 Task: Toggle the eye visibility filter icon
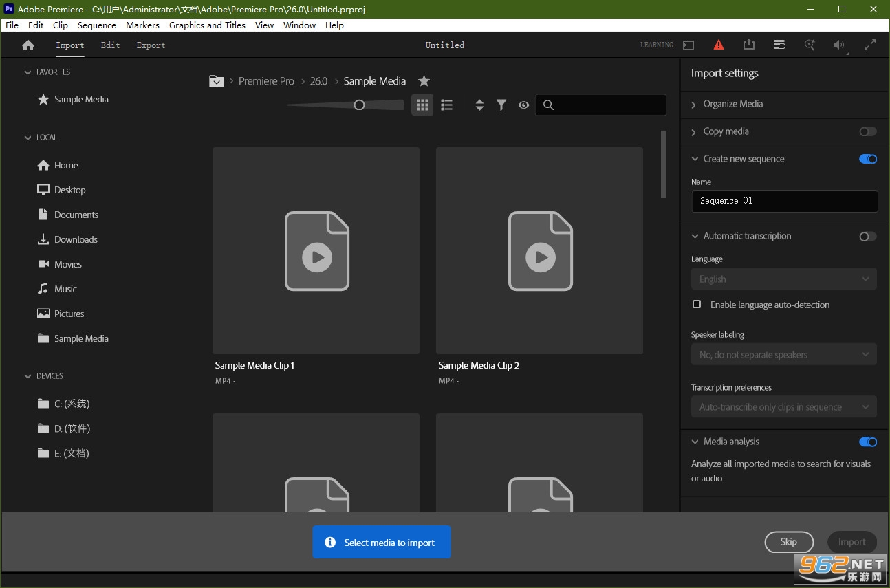(x=523, y=105)
